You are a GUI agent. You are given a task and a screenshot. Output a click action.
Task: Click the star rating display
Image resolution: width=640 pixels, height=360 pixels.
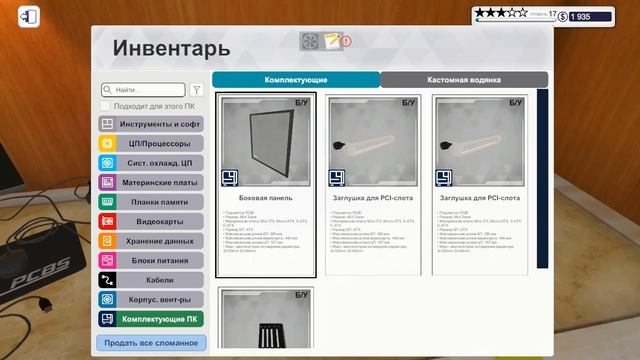coord(501,13)
